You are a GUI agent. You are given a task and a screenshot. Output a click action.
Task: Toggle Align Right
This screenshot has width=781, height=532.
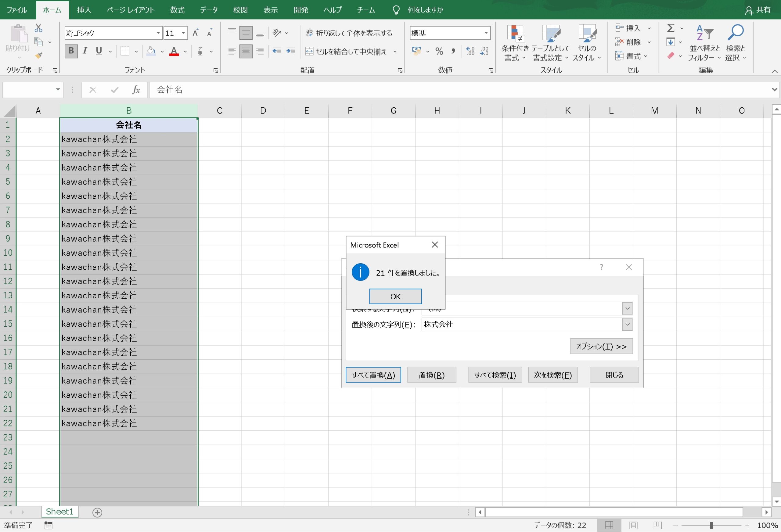point(260,51)
